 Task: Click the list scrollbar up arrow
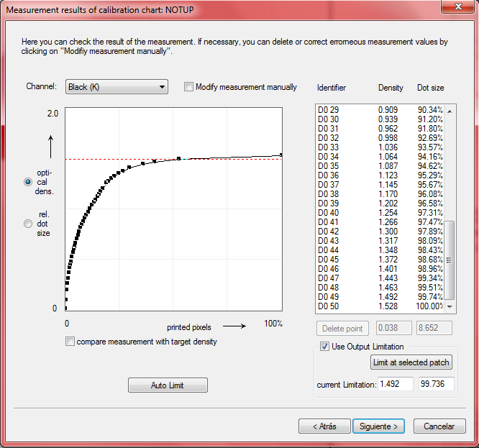pos(450,111)
